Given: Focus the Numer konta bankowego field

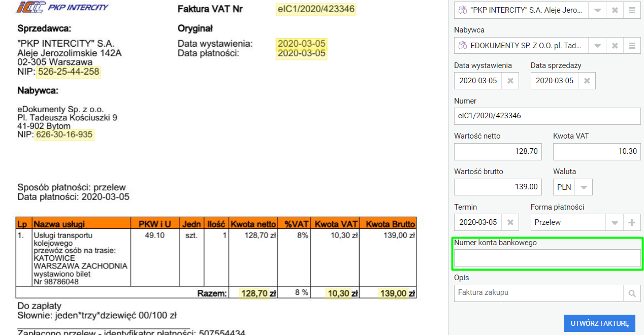Looking at the screenshot, I should (x=548, y=258).
